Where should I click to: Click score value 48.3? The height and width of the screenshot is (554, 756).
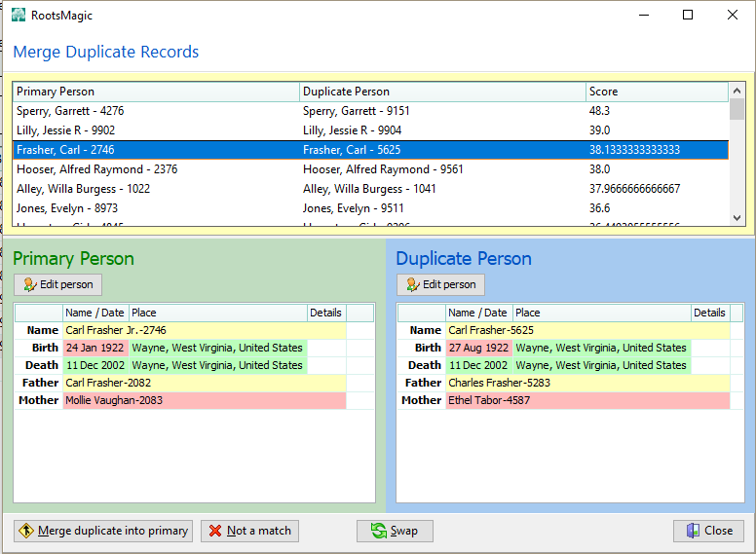(599, 111)
